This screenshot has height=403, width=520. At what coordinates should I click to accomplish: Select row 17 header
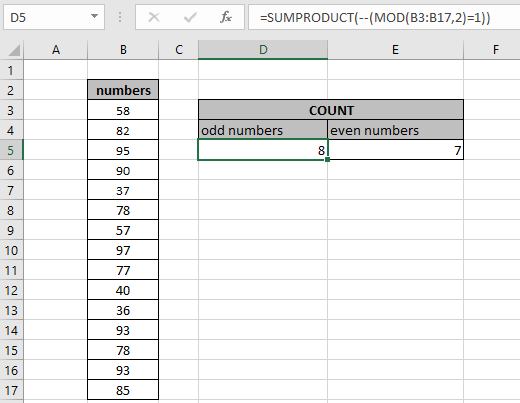tap(11, 390)
